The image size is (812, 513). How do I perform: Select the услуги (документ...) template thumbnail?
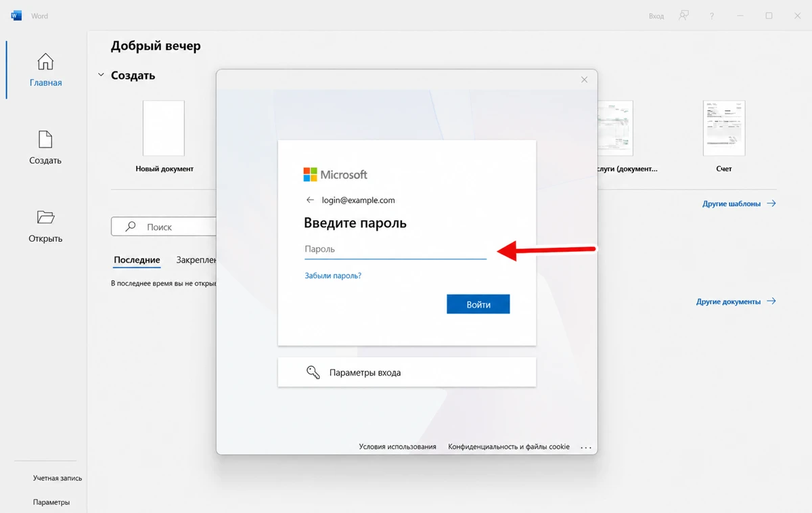click(x=614, y=128)
